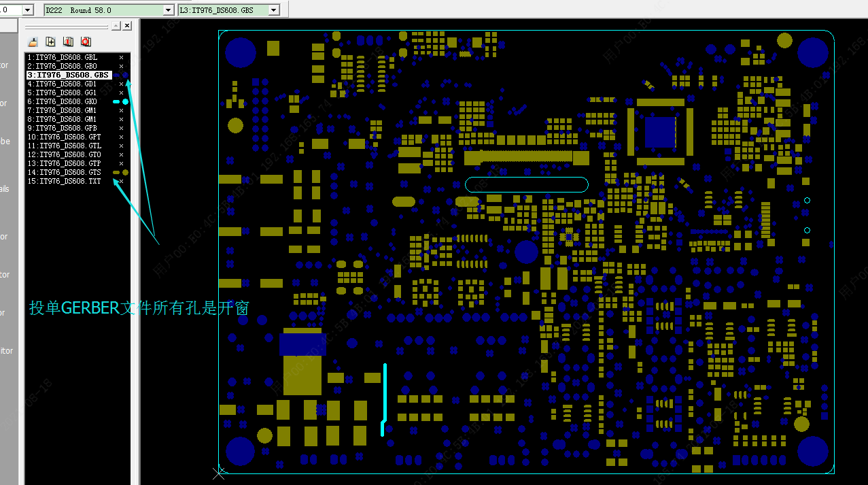
Task: Expand the leftmost toolbar dropdown arrow
Action: [x=28, y=10]
